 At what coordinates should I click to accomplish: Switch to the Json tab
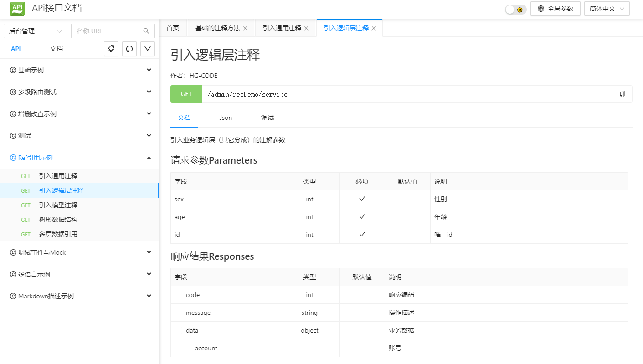point(226,118)
